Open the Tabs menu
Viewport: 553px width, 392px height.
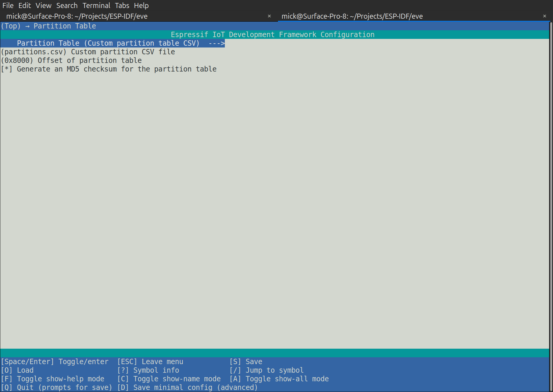(122, 5)
